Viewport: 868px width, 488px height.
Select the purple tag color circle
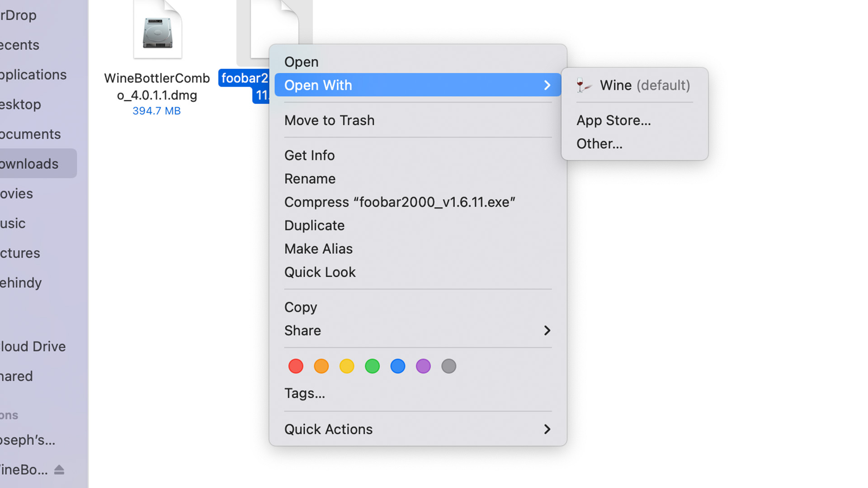tap(424, 366)
